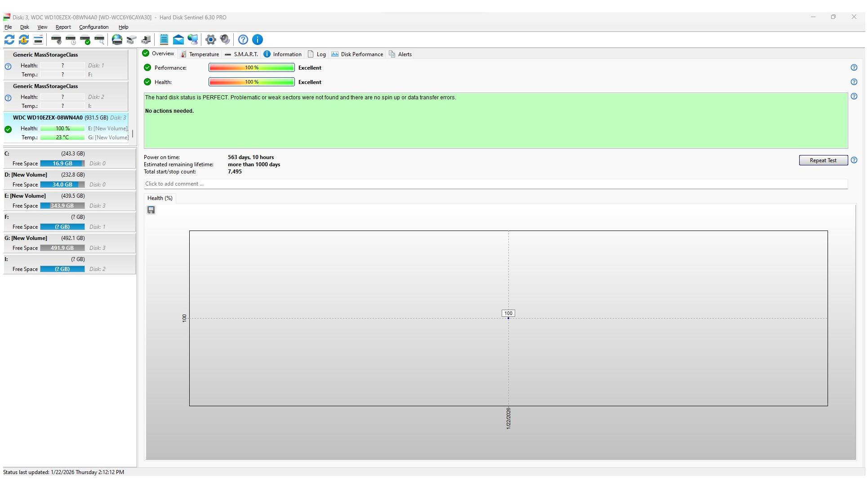
Task: Click the speaker sound toolbar icon
Action: click(x=225, y=40)
